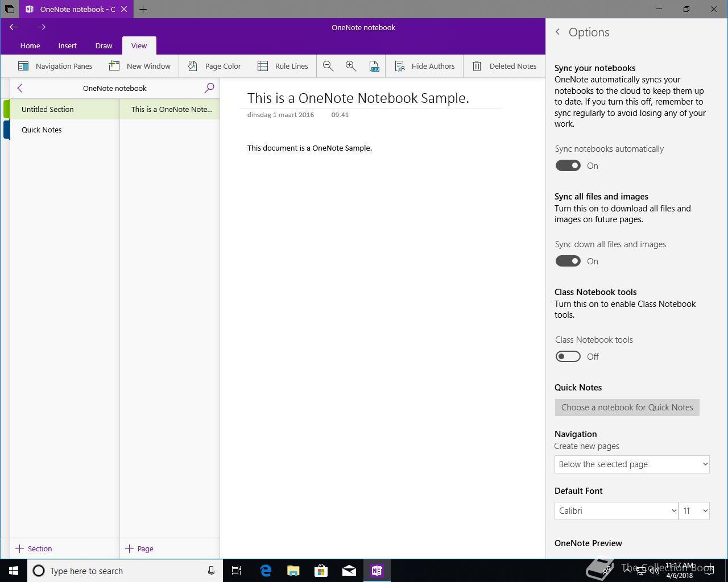Turn off Sync down all files and images
Screen dimensions: 728x582
pyautogui.click(x=568, y=261)
